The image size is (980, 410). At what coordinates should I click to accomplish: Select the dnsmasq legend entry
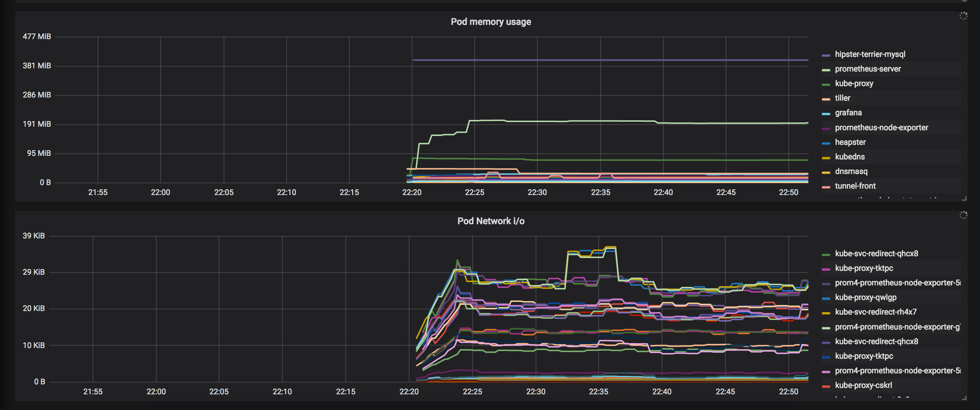[x=851, y=172]
